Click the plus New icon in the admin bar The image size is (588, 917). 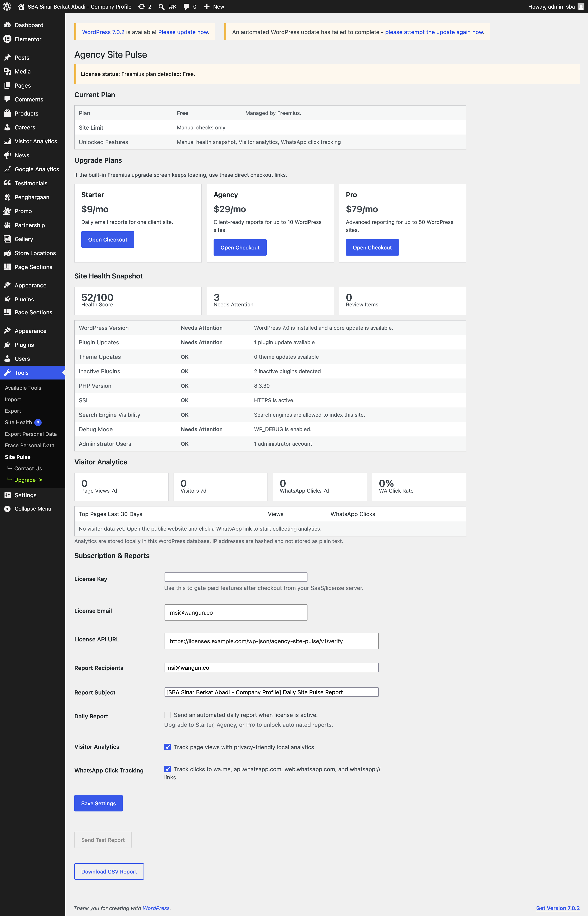pos(207,7)
